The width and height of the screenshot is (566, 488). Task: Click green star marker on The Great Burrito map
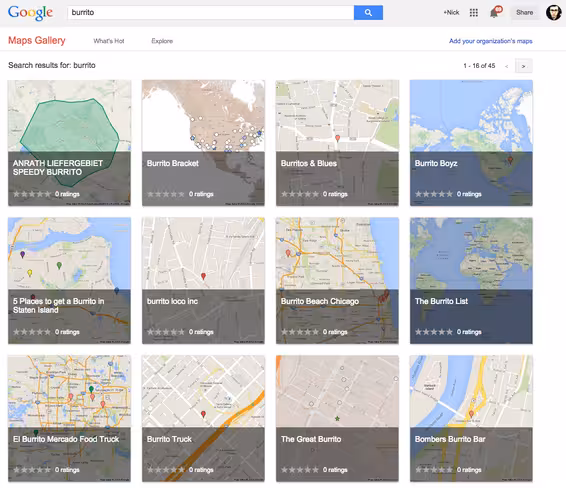(x=337, y=419)
